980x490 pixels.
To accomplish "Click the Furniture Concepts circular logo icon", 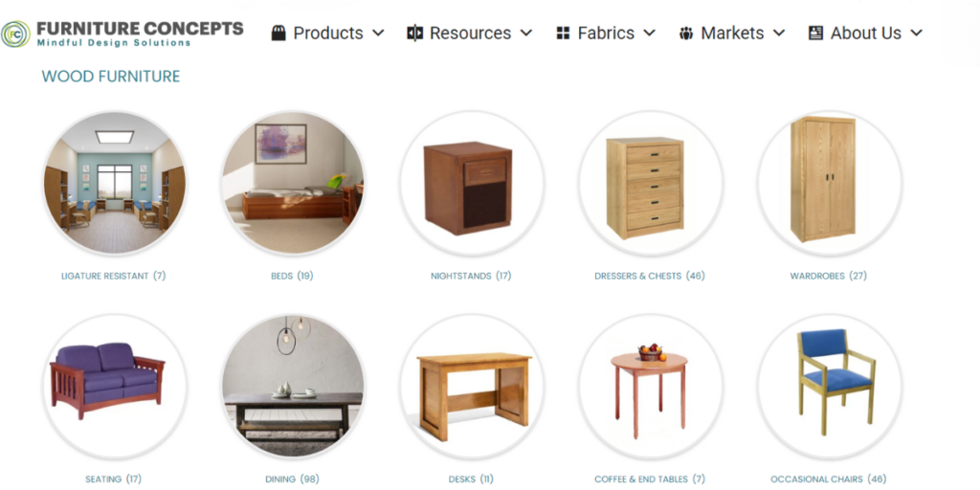I will (15, 33).
